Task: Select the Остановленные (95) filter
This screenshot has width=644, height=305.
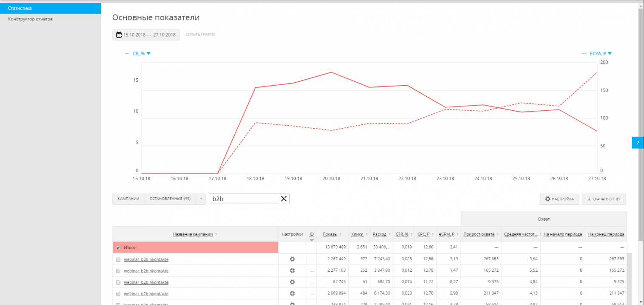Action: coord(170,199)
